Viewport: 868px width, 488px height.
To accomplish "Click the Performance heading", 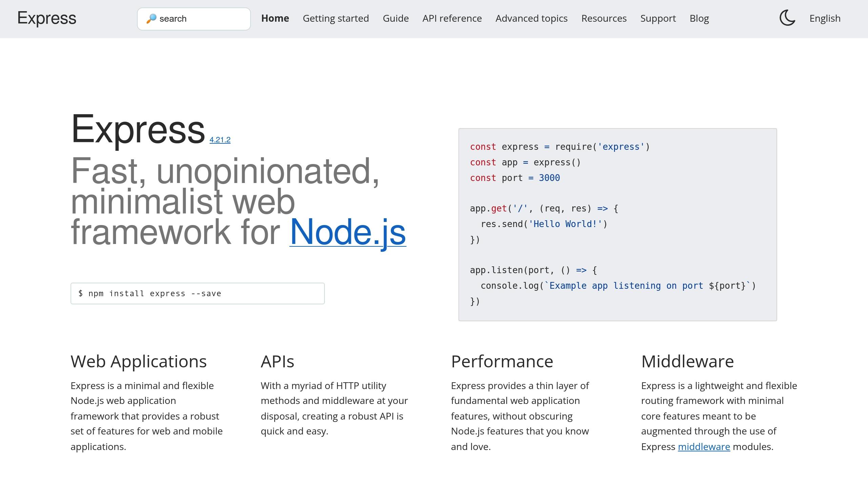I will (502, 361).
